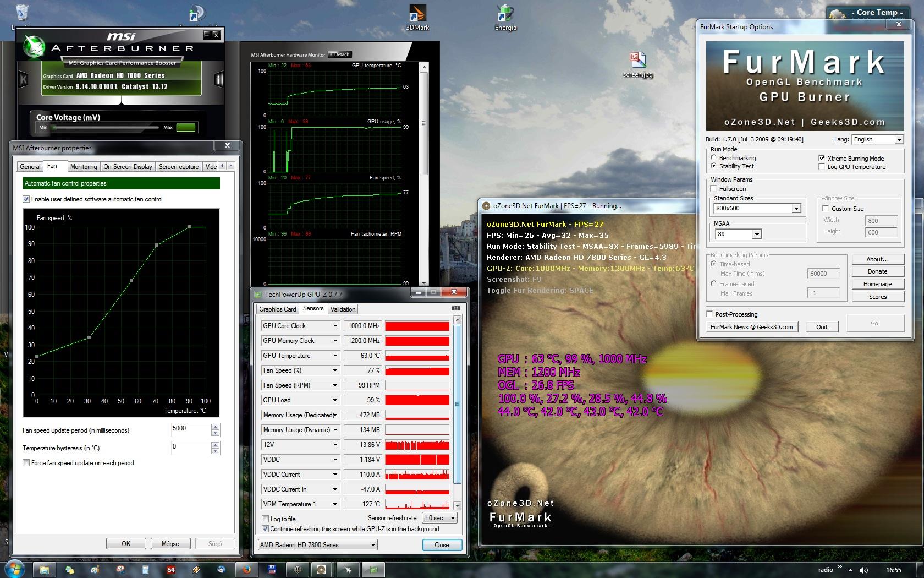Select Stability Test run mode
The height and width of the screenshot is (578, 924).
click(714, 166)
